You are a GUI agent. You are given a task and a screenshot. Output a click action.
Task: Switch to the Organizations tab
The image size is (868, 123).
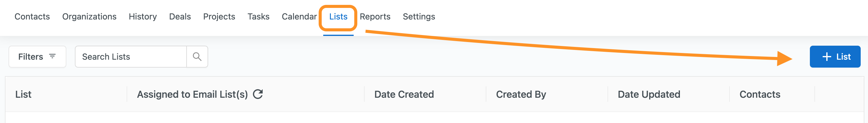[x=89, y=16]
